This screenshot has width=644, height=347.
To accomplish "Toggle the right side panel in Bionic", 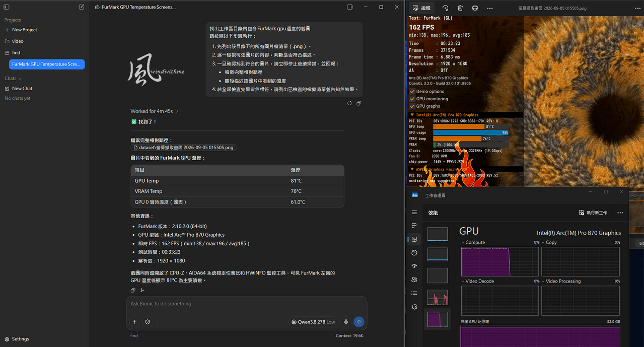I will 350,7.
